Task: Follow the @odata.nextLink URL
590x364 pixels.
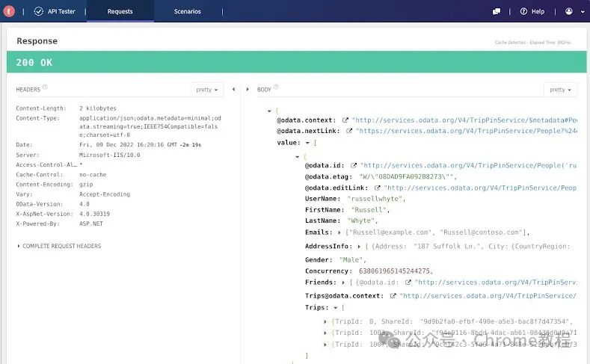Action: [x=466, y=131]
